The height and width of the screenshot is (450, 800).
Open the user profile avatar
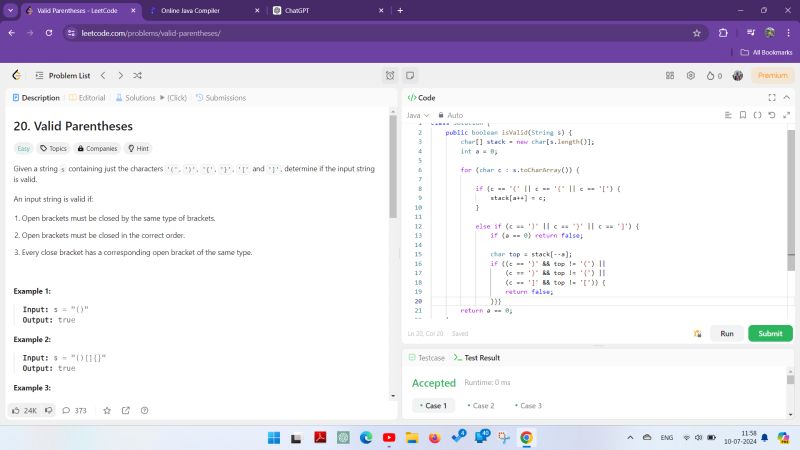(737, 76)
